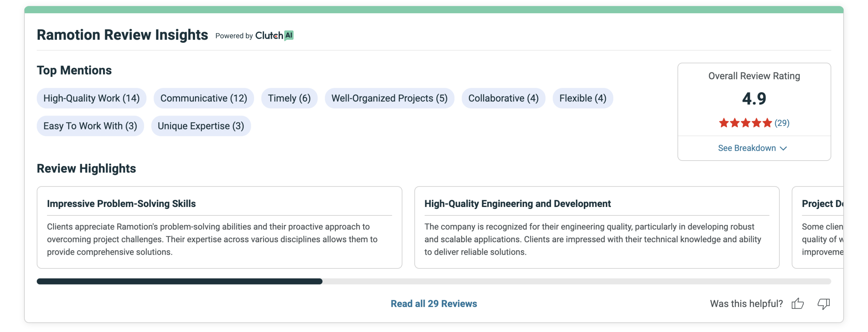The width and height of the screenshot is (868, 332).
Task: Select the Collaborative (4) mention tag
Action: point(503,98)
